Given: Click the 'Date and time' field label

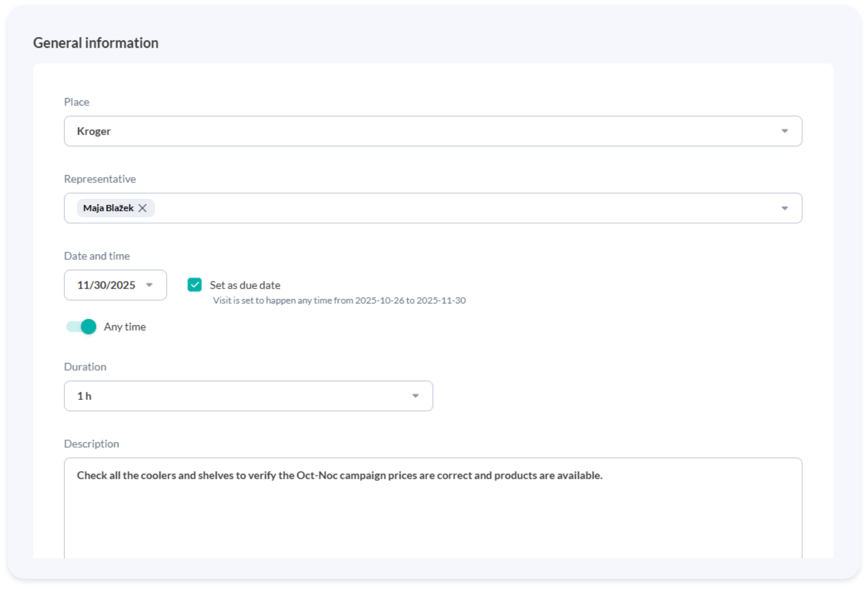Looking at the screenshot, I should (x=97, y=256).
